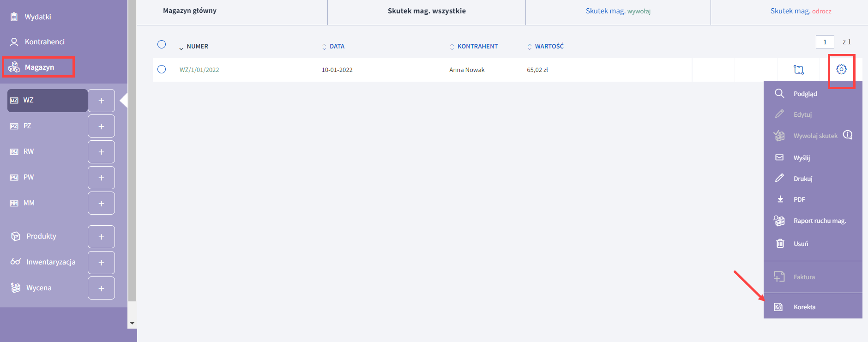This screenshot has width=868, height=342.
Task: Toggle the select-all circle in table header
Action: [x=162, y=44]
